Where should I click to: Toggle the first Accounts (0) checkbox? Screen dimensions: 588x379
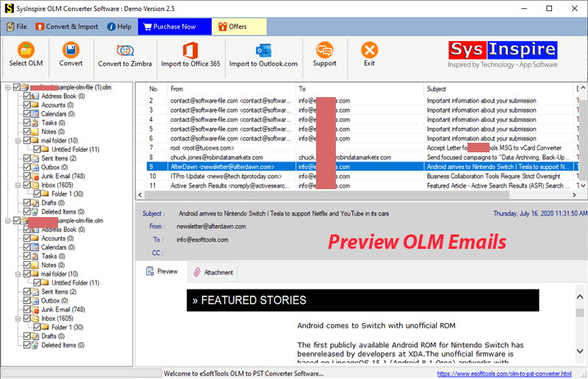[26, 105]
